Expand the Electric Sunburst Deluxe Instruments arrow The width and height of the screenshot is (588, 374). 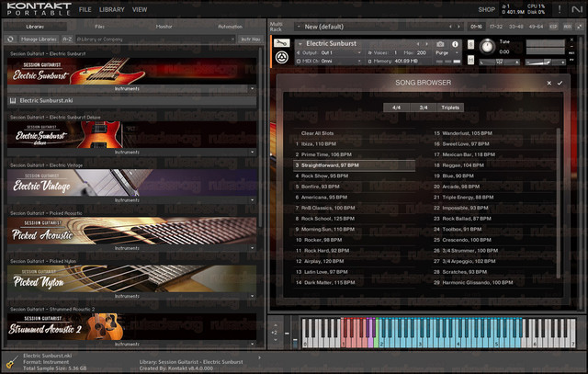[x=252, y=153]
